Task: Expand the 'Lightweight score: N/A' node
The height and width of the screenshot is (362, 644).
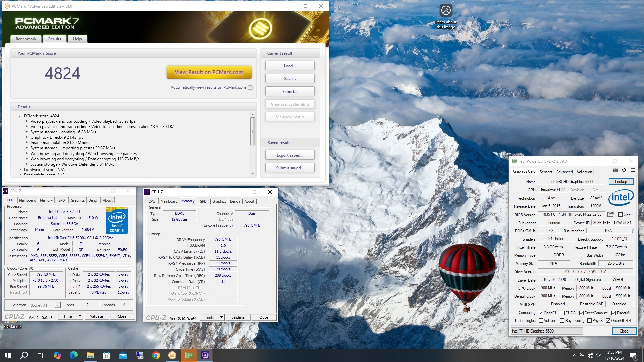Action: pyautogui.click(x=20, y=170)
